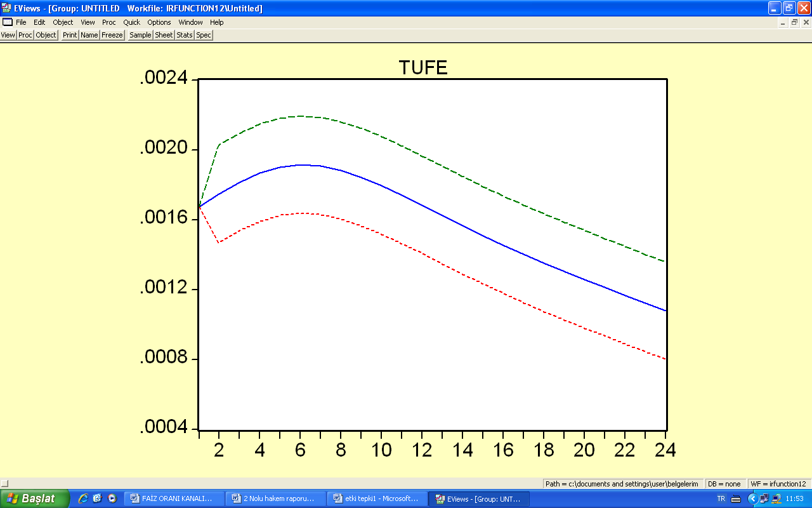Minimize the EViews application window
This screenshot has height=508, width=812.
pos(775,8)
